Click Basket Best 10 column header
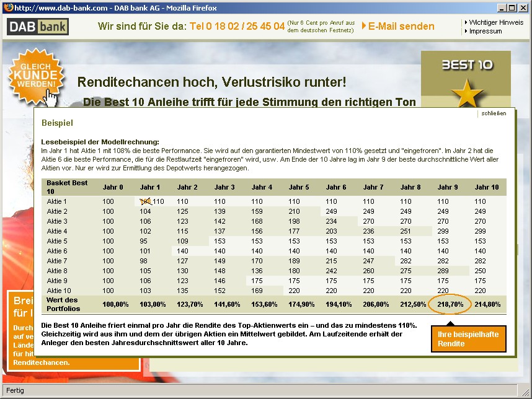The image size is (532, 399). click(x=67, y=187)
